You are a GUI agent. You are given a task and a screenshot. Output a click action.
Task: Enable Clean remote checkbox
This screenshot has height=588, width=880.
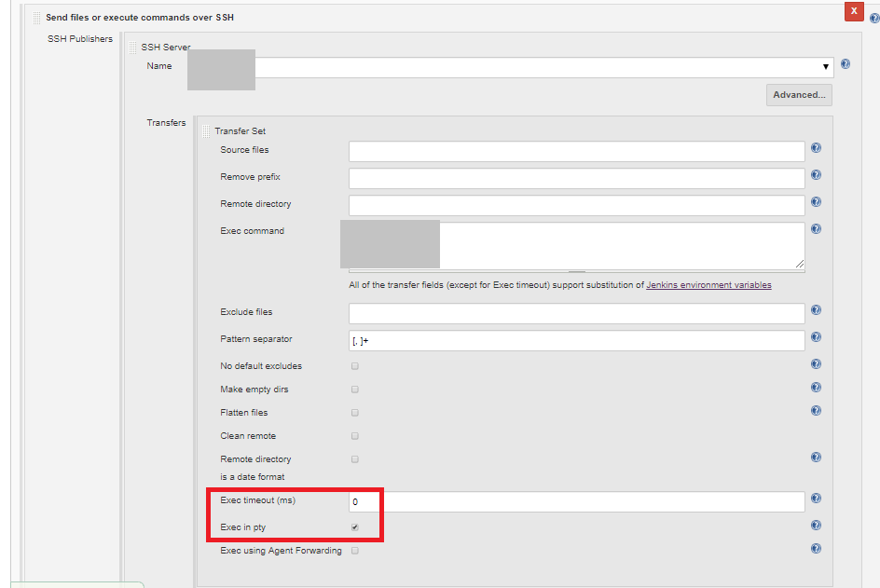point(354,436)
